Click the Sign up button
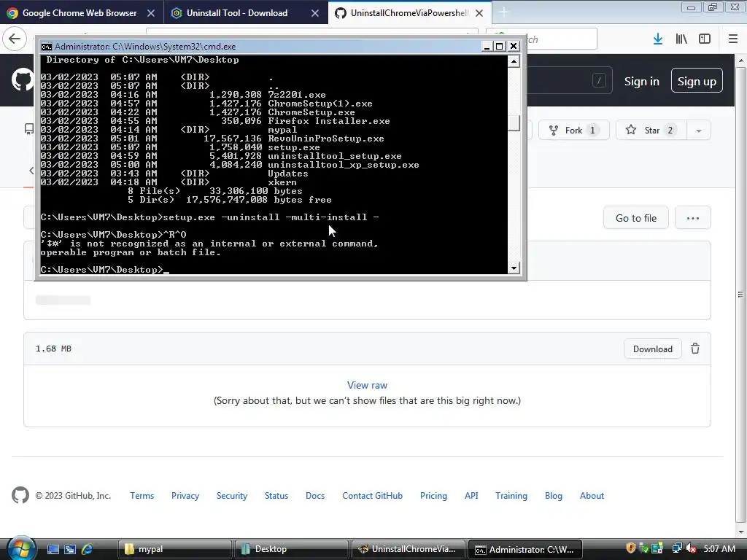 pos(697,81)
